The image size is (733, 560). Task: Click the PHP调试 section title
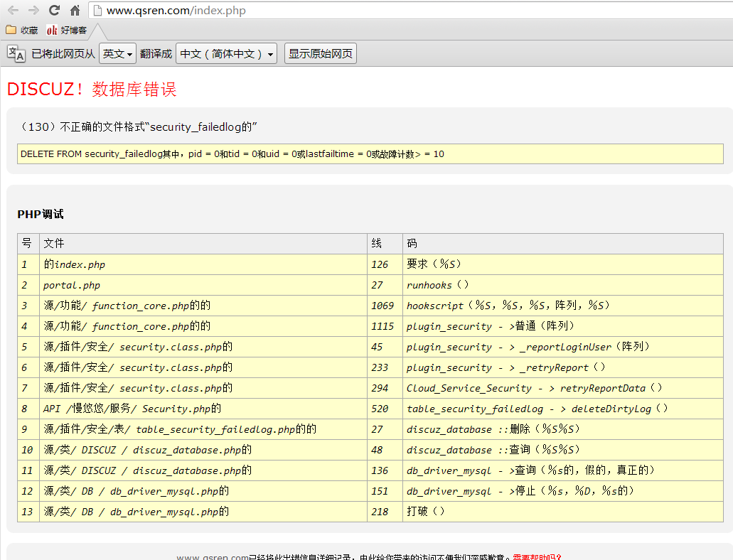[x=41, y=214]
